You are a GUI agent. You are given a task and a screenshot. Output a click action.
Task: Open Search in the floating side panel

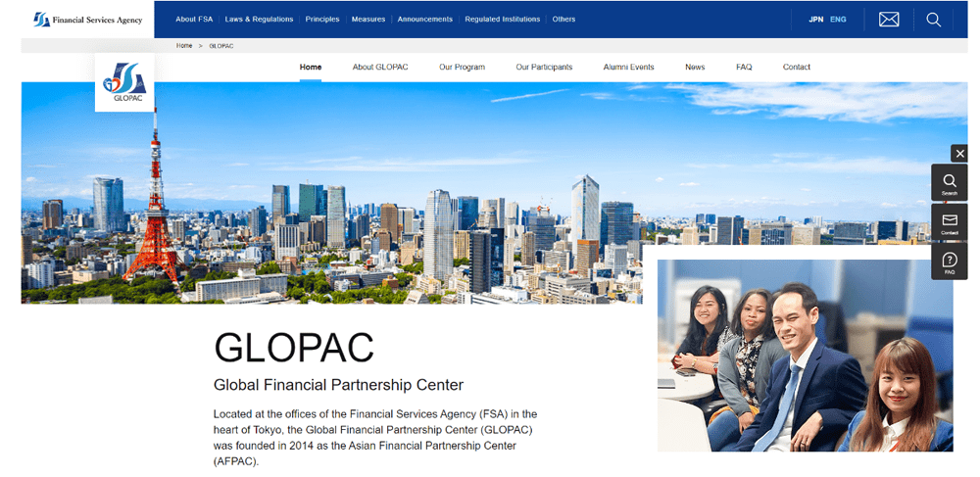tap(950, 183)
